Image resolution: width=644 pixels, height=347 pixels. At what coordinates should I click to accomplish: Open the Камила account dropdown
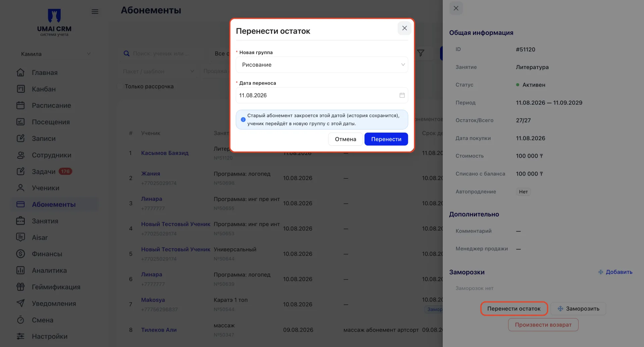[x=55, y=54]
